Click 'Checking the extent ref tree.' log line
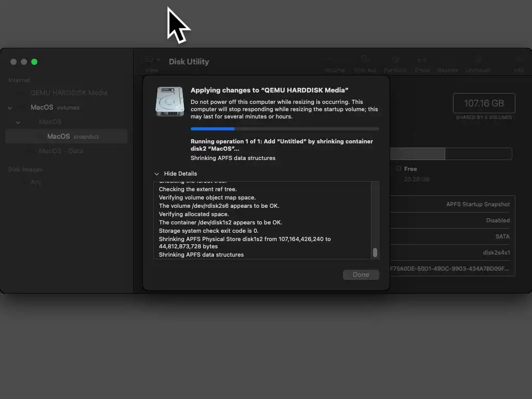 point(198,189)
